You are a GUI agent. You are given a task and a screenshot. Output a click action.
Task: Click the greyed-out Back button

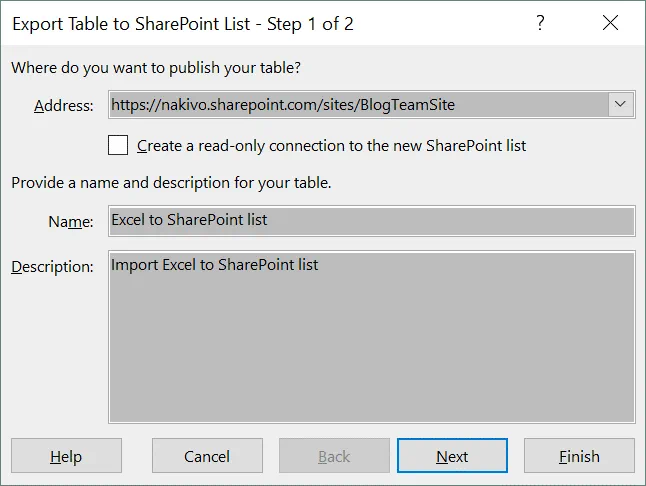pos(334,456)
